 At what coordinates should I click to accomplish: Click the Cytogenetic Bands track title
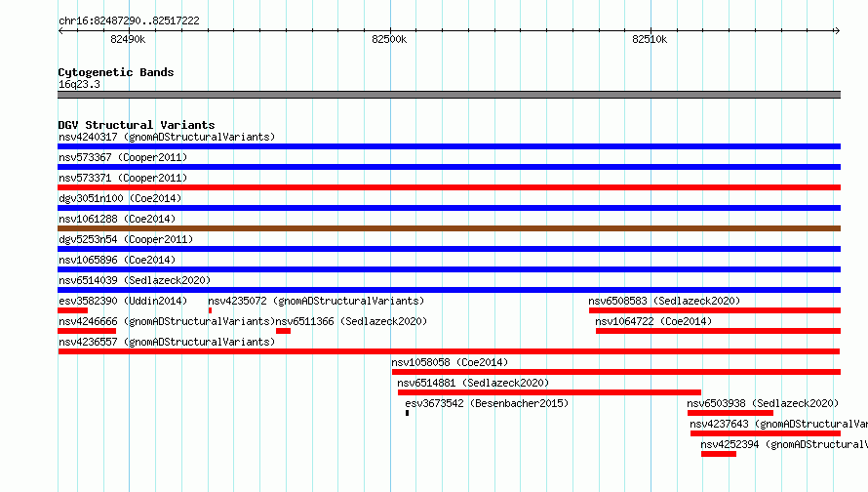(116, 72)
